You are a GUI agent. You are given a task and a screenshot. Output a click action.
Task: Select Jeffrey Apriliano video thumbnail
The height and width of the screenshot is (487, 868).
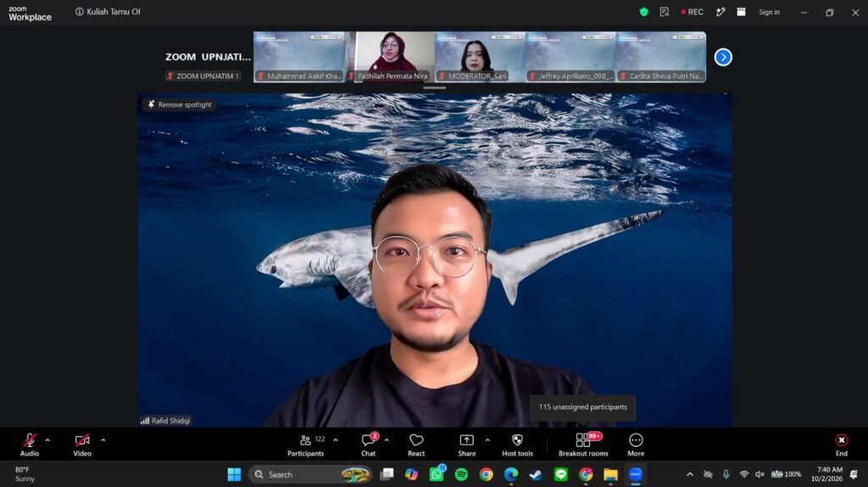coord(570,57)
